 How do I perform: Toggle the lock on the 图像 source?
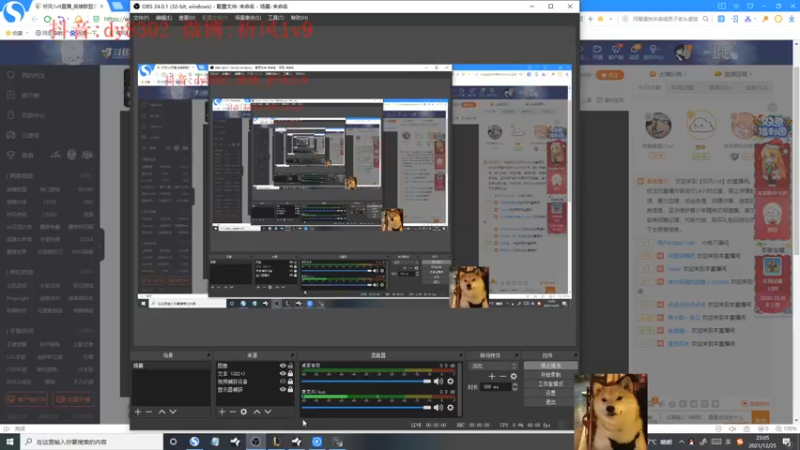pos(290,366)
